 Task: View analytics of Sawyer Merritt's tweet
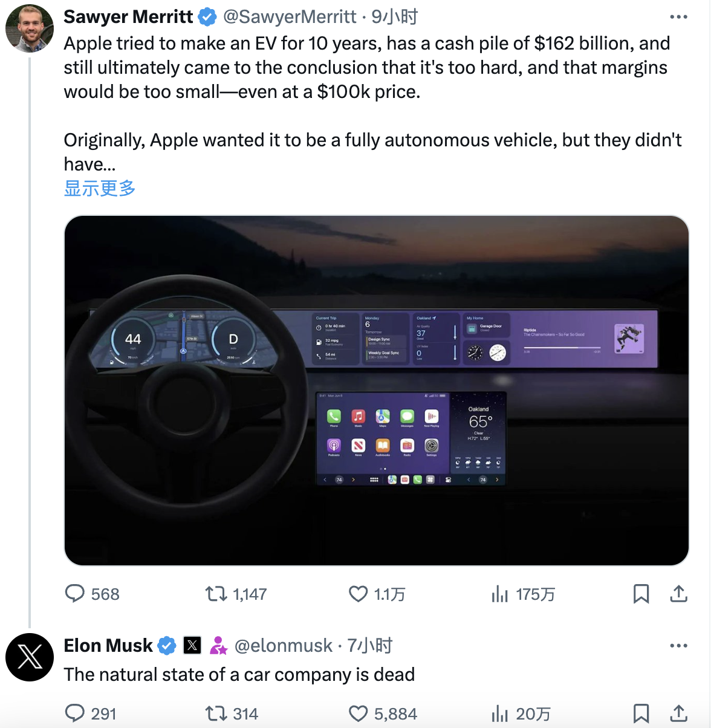click(x=500, y=594)
